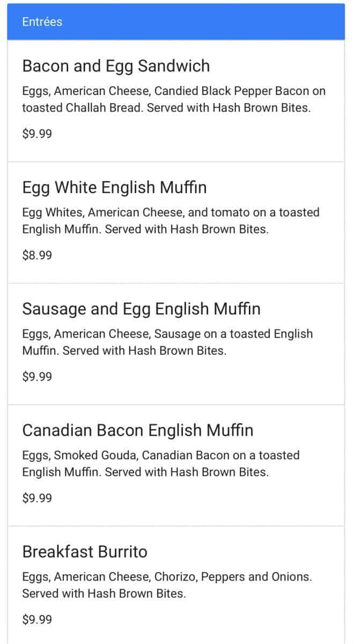Tap the $8.99 price label
The height and width of the screenshot is (644, 354).
pyautogui.click(x=37, y=255)
